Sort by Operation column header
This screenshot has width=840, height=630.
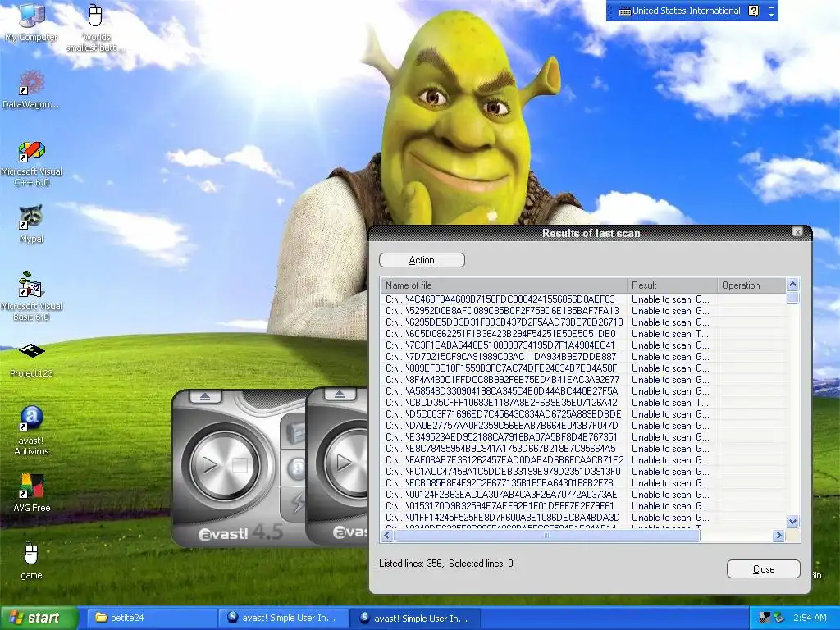tap(751, 285)
